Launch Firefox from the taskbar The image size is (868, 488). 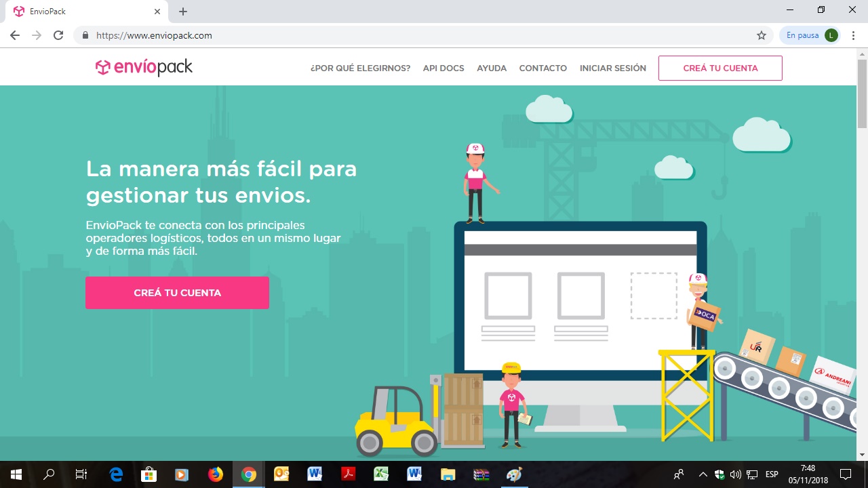tap(215, 474)
